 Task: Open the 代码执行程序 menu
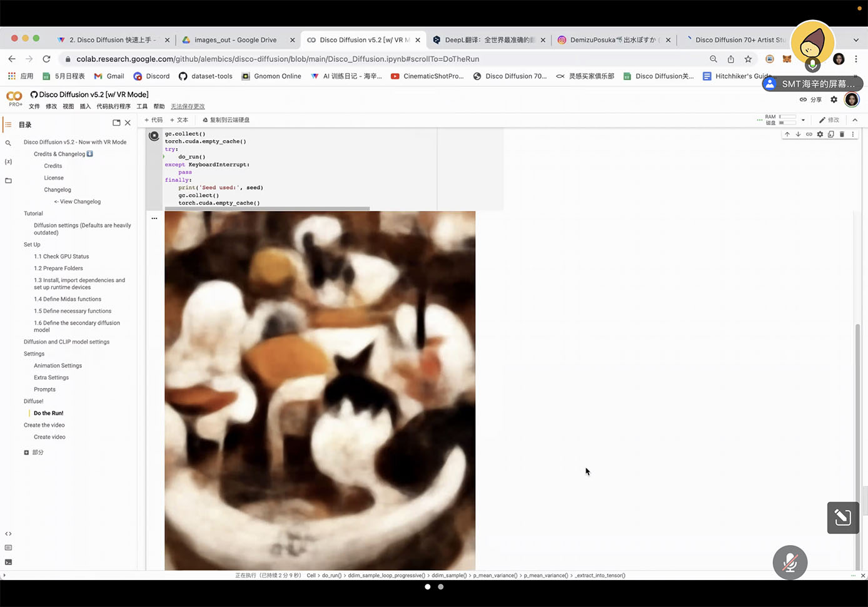point(114,106)
